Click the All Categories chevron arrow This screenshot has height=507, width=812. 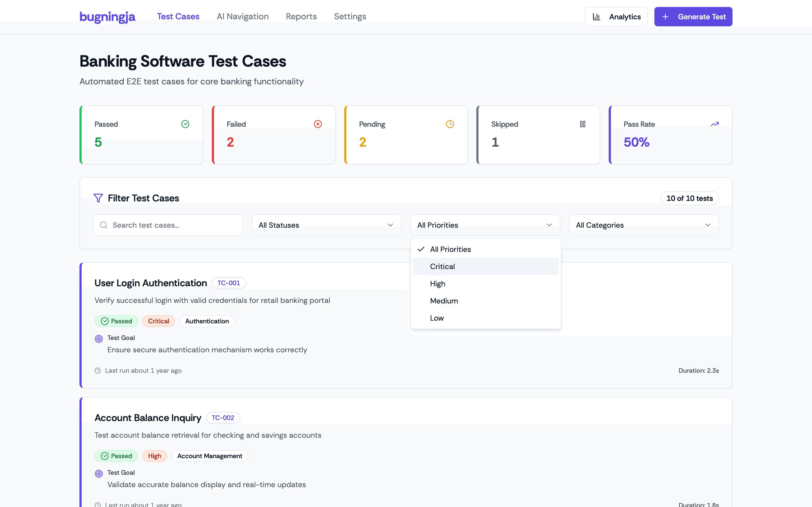tap(708, 225)
